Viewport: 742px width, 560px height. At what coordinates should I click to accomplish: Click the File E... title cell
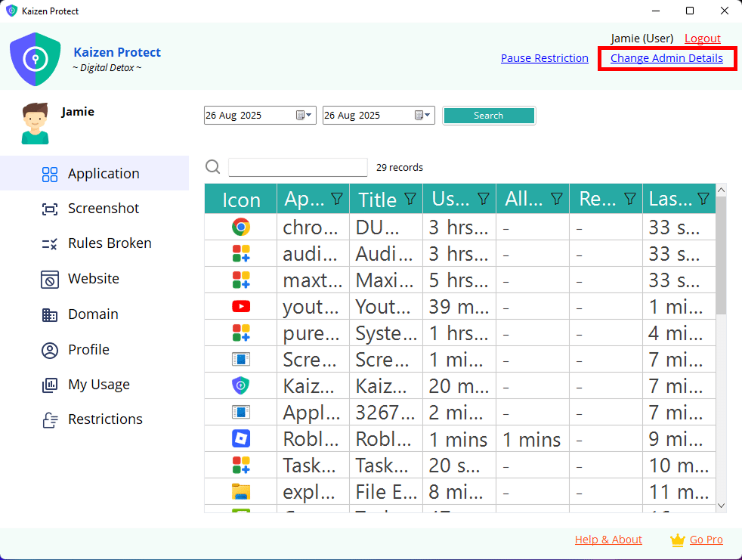click(x=386, y=492)
